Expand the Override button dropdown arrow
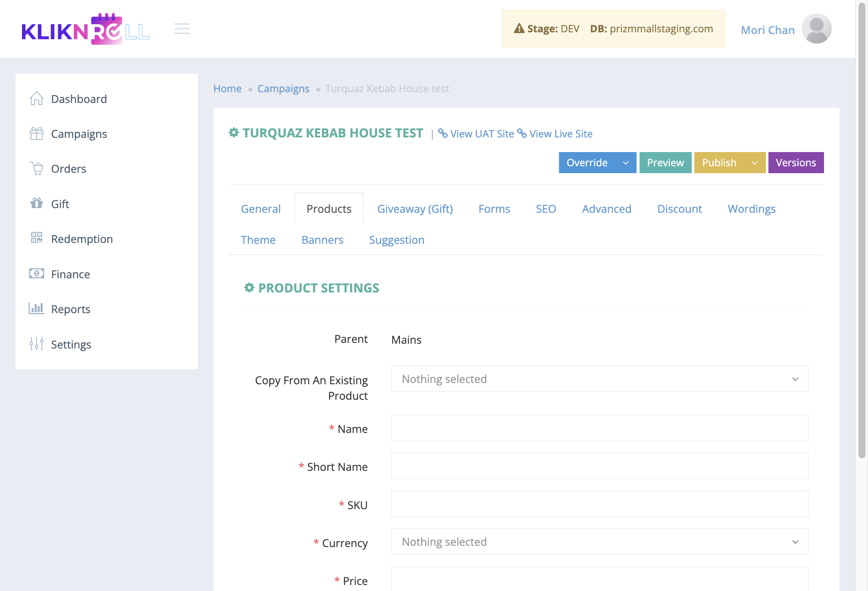The image size is (868, 591). click(x=626, y=163)
